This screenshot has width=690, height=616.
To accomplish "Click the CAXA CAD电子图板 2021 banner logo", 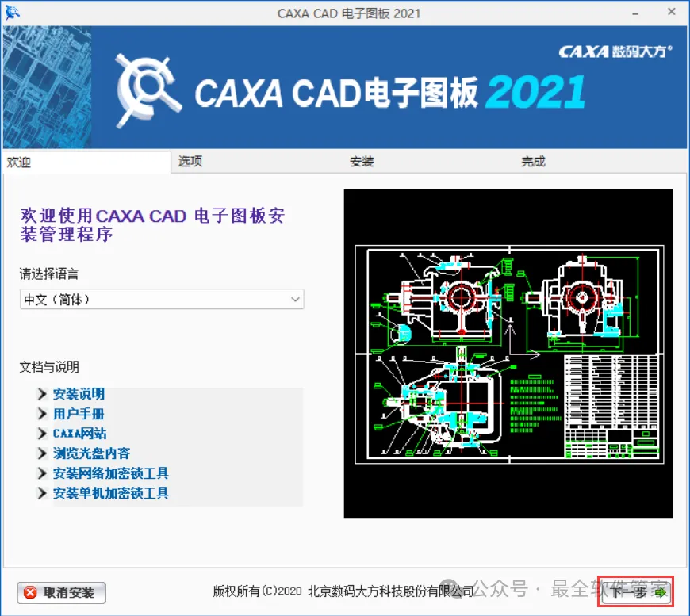I will (x=350, y=91).
